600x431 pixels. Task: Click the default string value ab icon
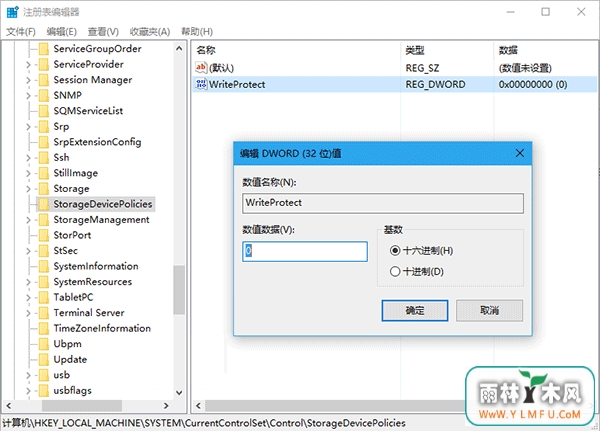coord(201,68)
